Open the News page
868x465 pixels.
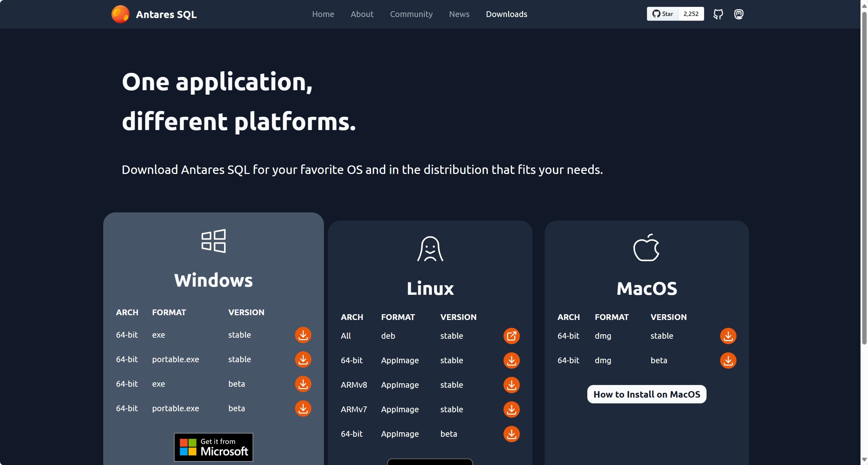[x=459, y=14]
